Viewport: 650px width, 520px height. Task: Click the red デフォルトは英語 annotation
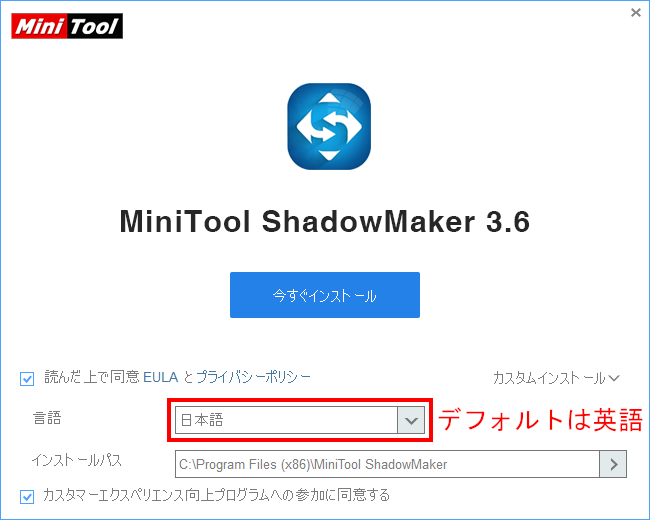[x=540, y=420]
